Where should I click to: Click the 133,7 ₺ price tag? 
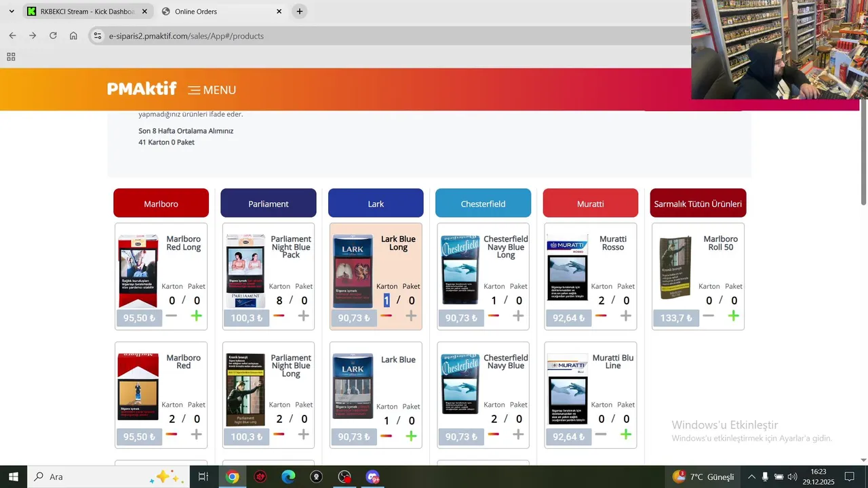click(x=676, y=318)
